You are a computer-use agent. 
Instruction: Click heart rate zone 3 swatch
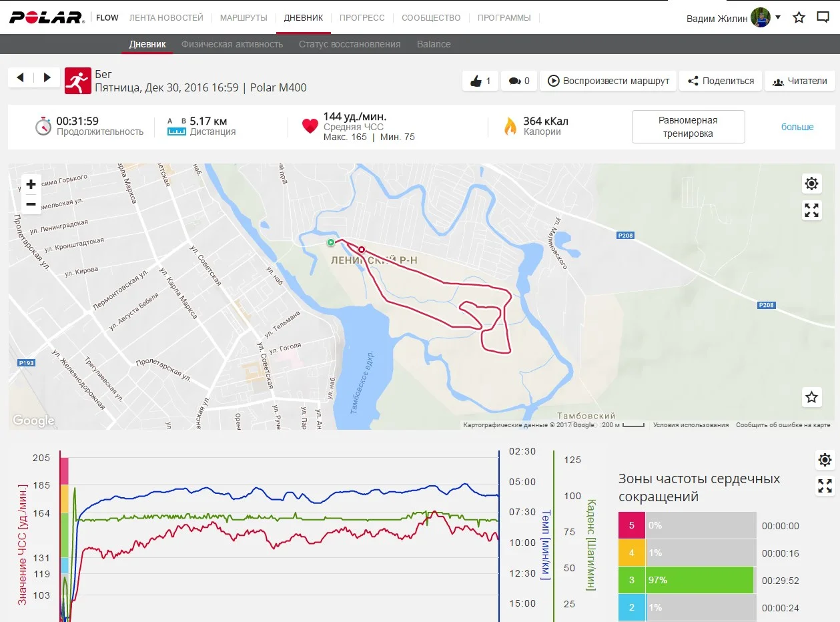632,580
